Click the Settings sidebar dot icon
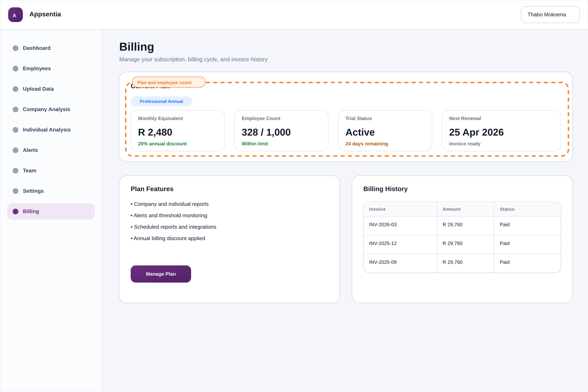Image resolution: width=588 pixels, height=392 pixels. 16,191
